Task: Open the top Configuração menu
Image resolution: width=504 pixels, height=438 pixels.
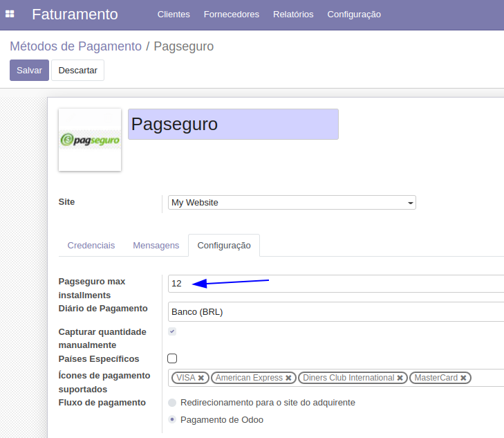Action: 354,15
